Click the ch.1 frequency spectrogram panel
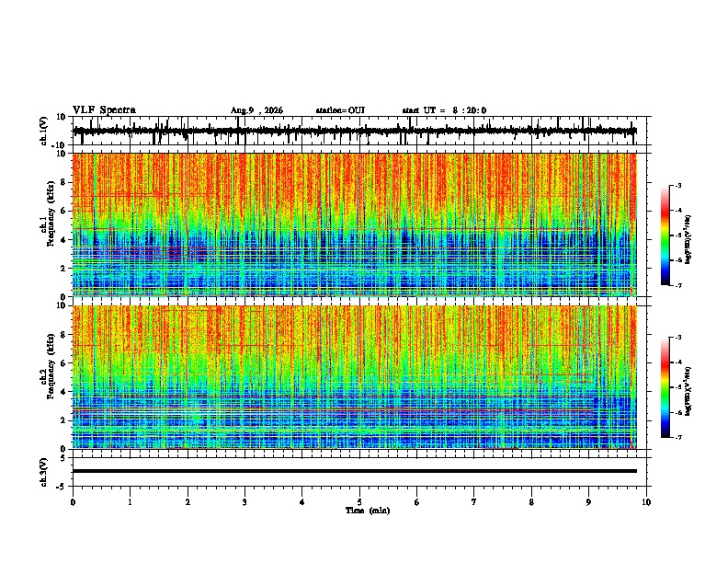 355,224
